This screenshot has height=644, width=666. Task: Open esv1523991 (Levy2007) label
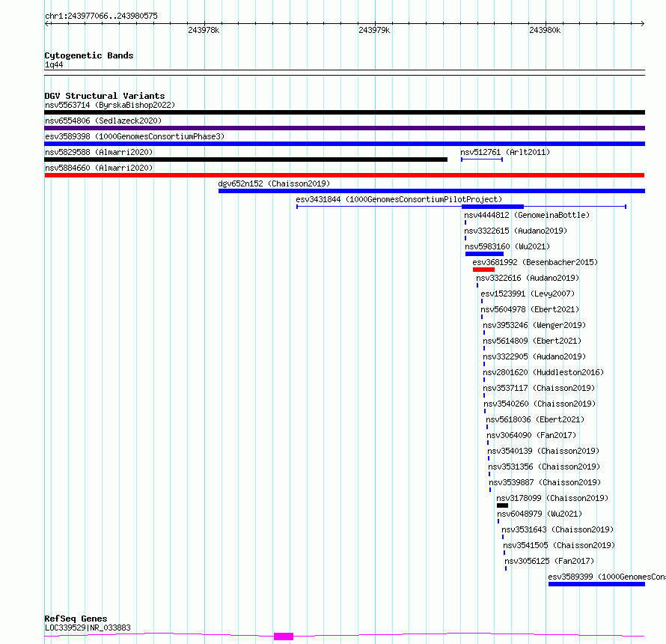(x=528, y=294)
